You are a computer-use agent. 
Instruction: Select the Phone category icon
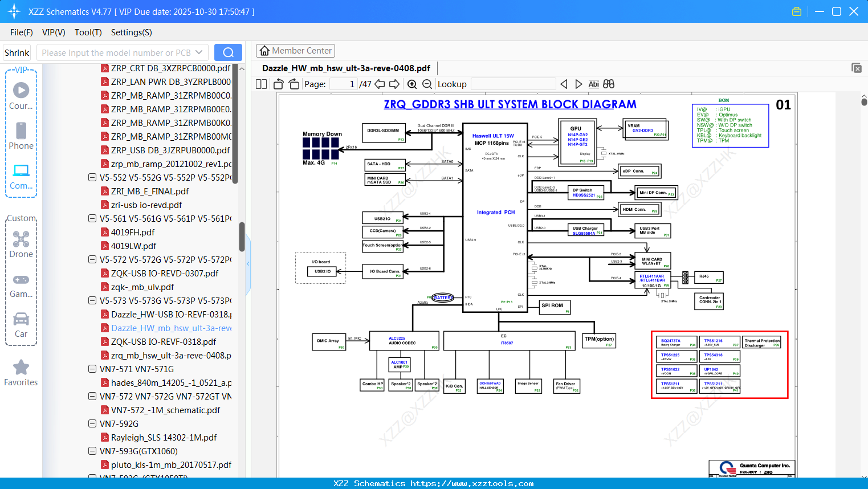coord(21,136)
